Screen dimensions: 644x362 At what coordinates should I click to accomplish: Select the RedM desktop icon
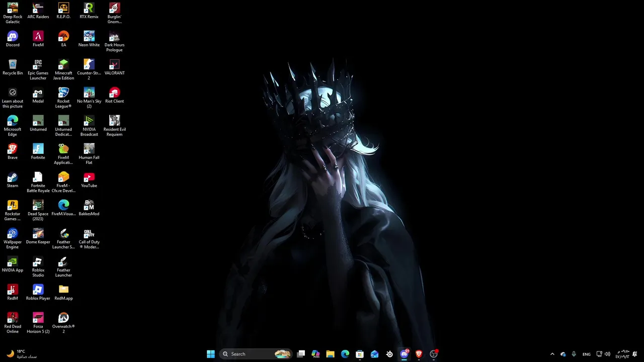[13, 293]
